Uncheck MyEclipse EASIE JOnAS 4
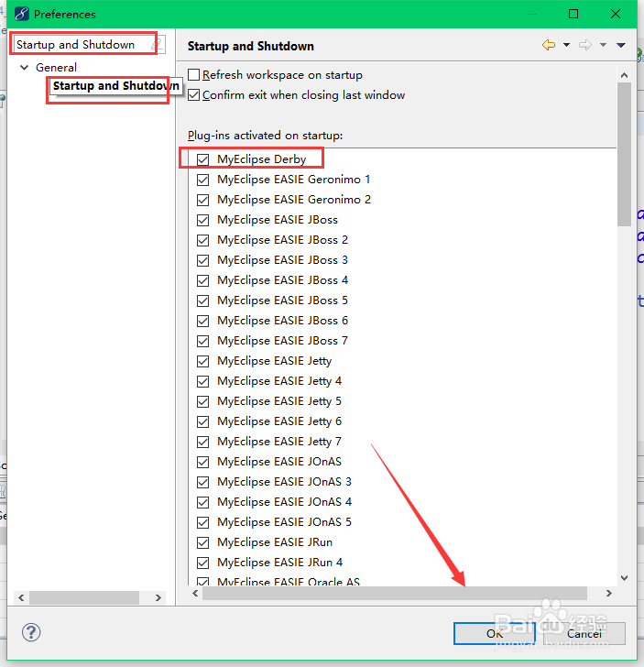 pos(202,502)
